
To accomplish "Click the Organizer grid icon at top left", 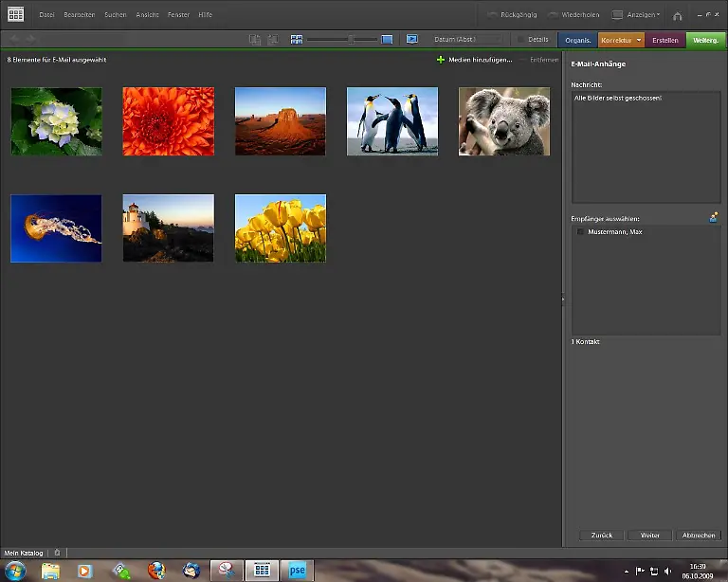I will pyautogui.click(x=15, y=14).
